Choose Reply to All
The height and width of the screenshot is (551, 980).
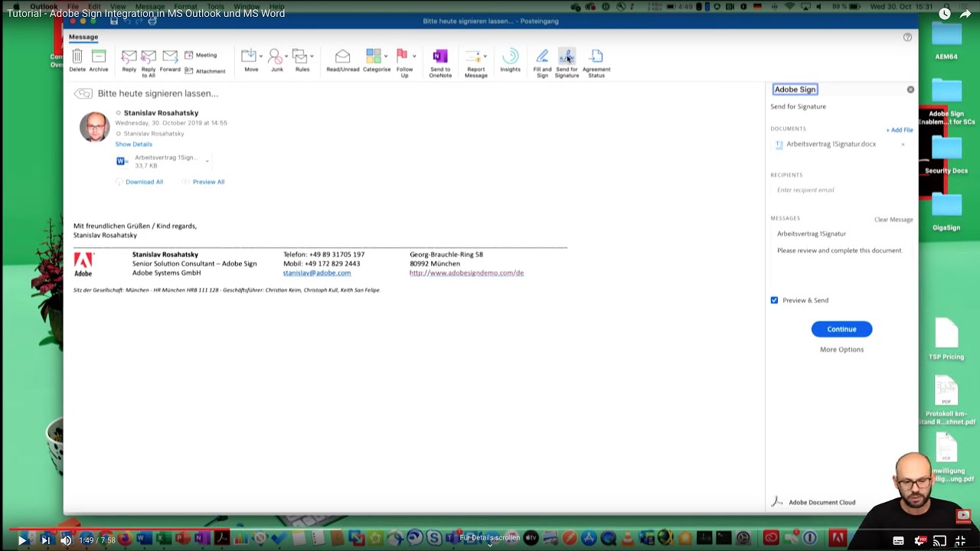click(149, 63)
